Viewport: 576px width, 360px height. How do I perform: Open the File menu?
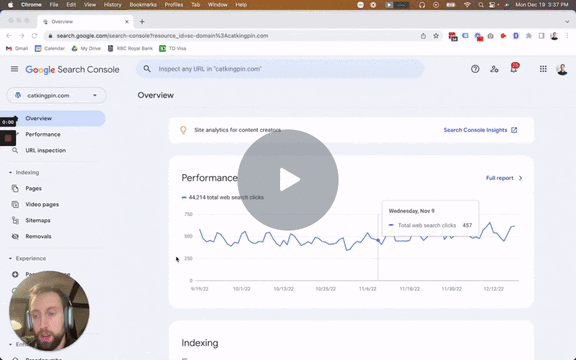[54, 5]
